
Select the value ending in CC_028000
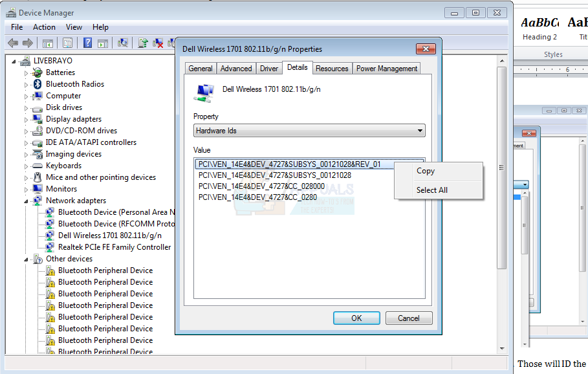pyautogui.click(x=261, y=186)
